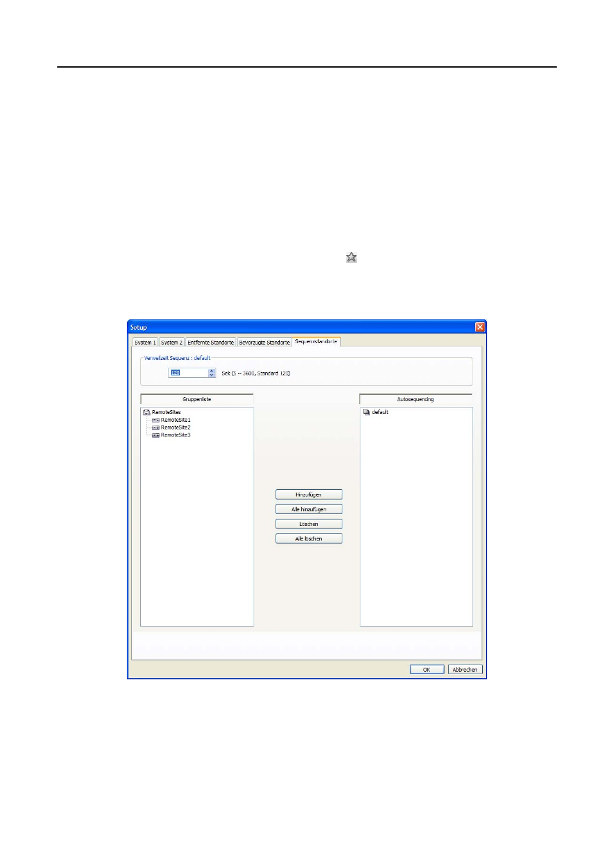Open the System 2 tab

tap(172, 343)
